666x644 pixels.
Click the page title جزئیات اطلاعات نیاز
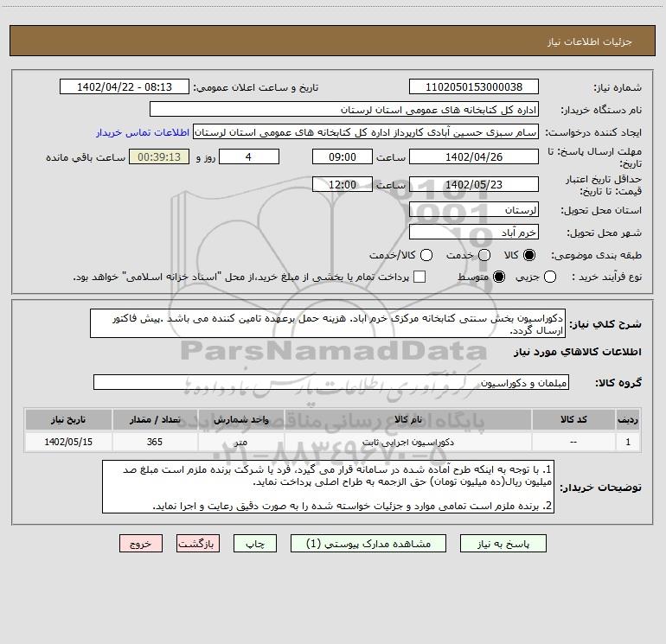point(590,41)
